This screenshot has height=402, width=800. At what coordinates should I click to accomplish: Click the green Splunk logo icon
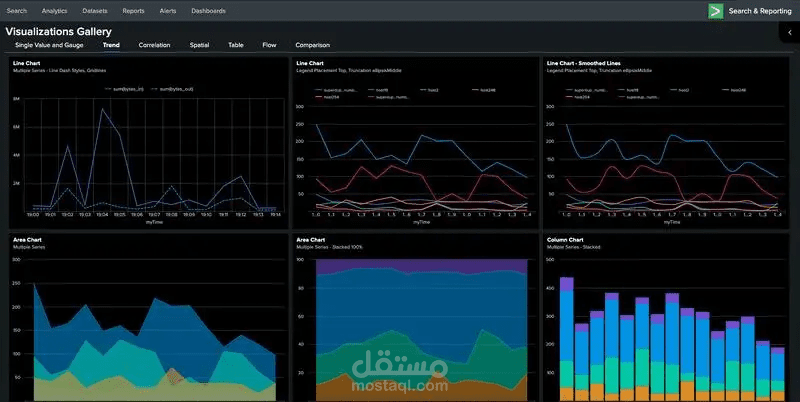(x=716, y=11)
